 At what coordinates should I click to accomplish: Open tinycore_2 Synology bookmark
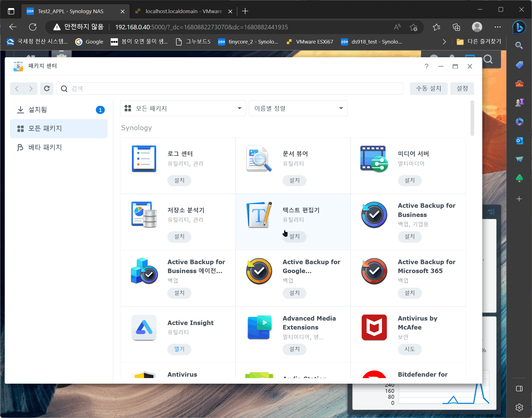click(x=248, y=42)
